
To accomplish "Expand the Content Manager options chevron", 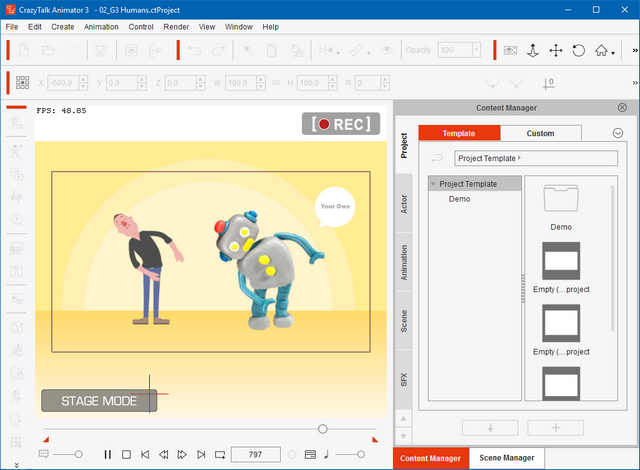I will click(617, 133).
